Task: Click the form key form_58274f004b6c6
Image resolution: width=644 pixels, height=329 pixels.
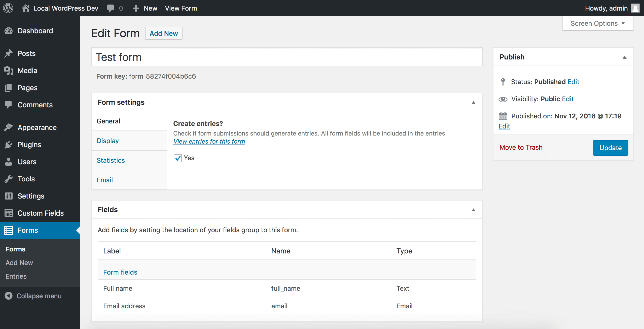Action: [x=162, y=76]
